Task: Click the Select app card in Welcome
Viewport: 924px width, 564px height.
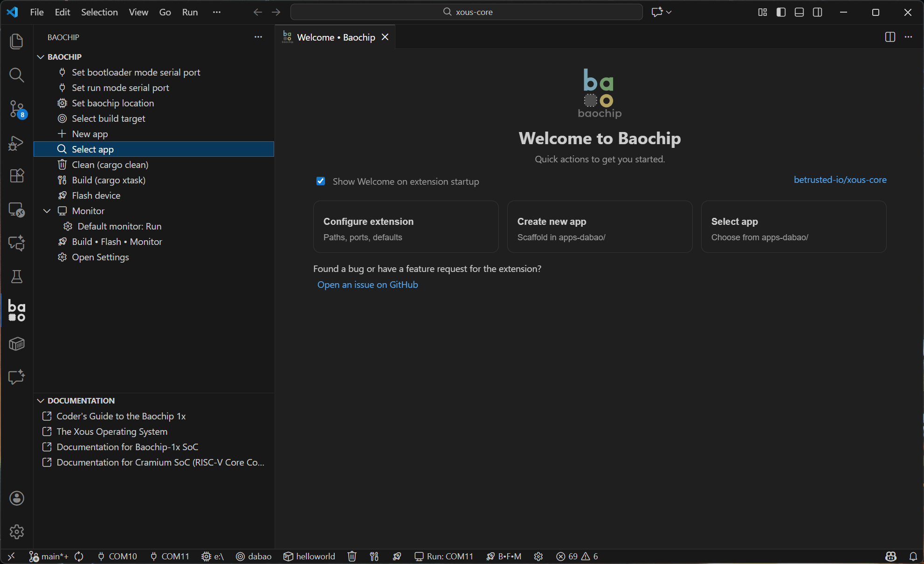Action: (793, 227)
